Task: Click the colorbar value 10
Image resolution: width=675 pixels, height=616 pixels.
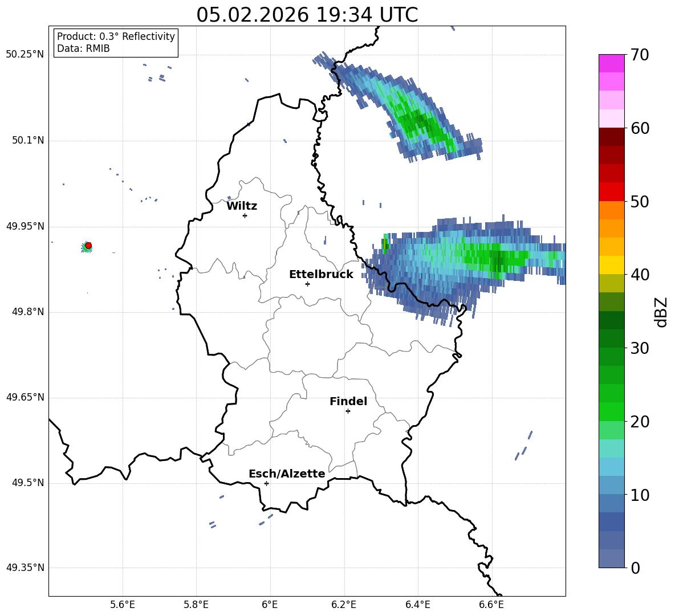Action: tap(640, 495)
